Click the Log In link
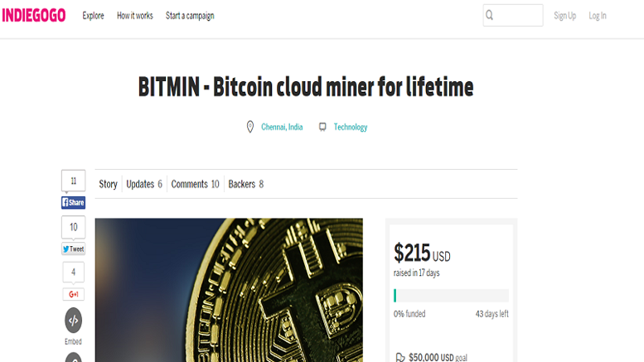 pos(598,16)
